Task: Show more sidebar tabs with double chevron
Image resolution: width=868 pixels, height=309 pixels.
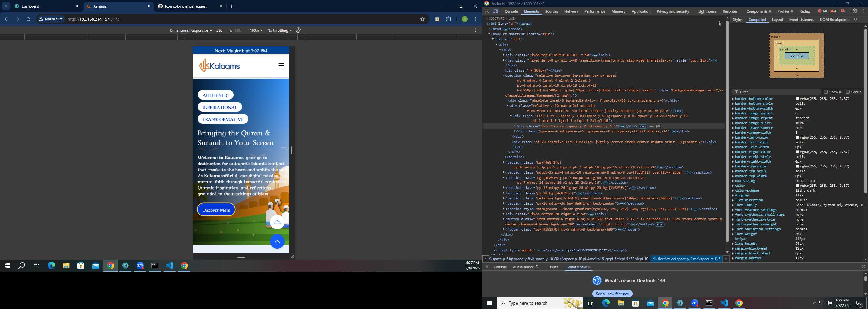Action: coord(855,20)
